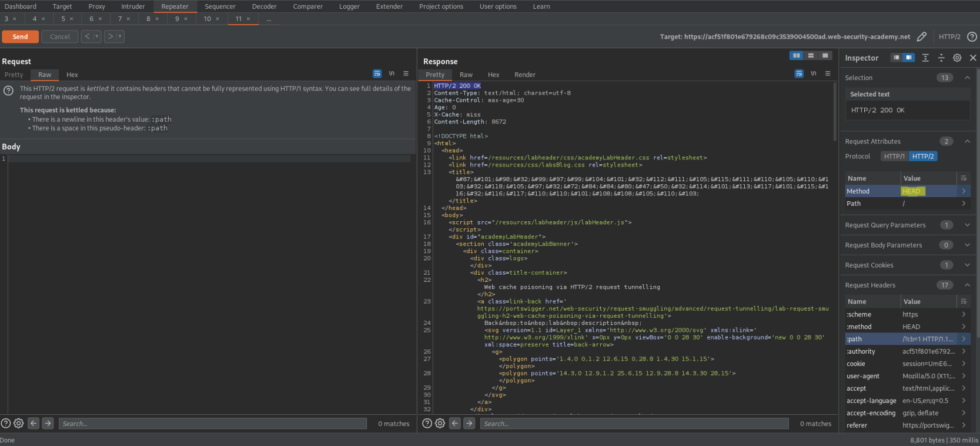Select the side-by-side split layout
The width and height of the screenshot is (980, 446).
pyautogui.click(x=797, y=55)
